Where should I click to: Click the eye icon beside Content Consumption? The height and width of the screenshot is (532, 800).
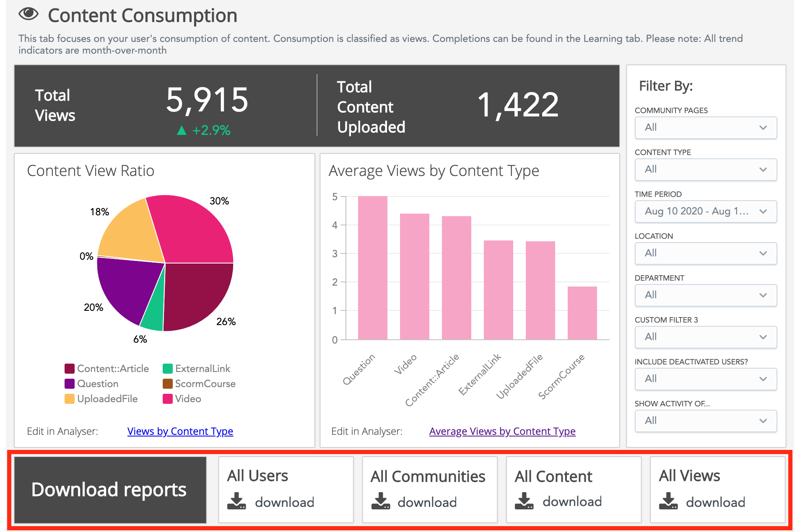click(x=29, y=14)
